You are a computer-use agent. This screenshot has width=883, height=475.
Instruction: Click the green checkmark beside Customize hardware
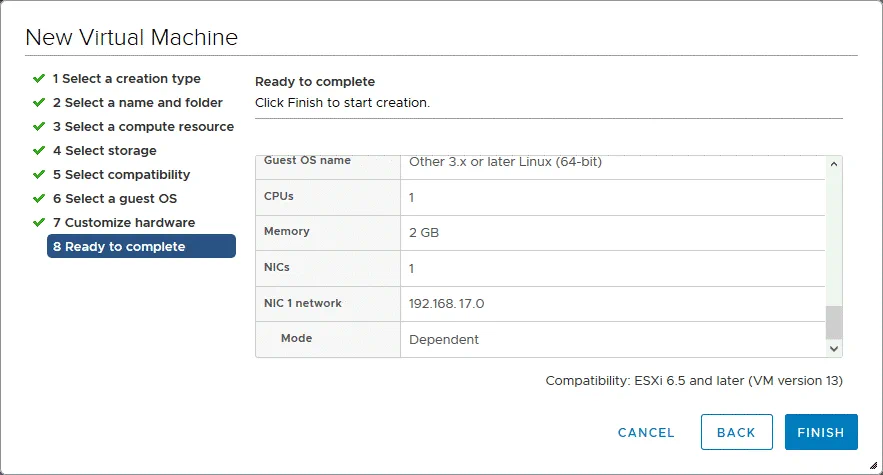click(x=39, y=222)
